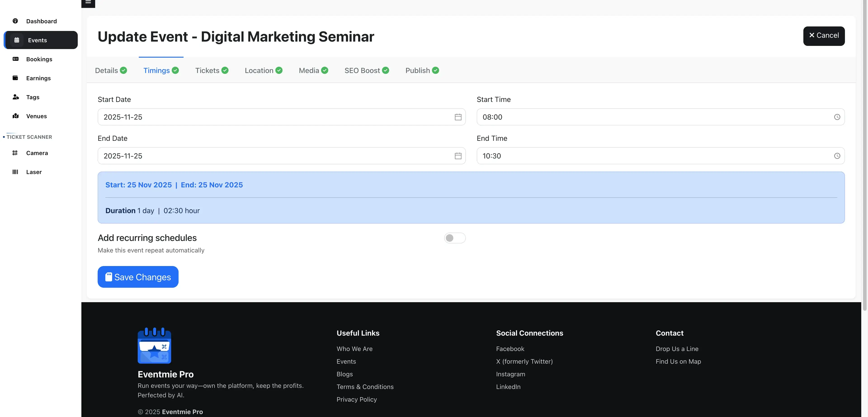Open Bookings in the sidebar
The image size is (868, 417).
click(39, 59)
